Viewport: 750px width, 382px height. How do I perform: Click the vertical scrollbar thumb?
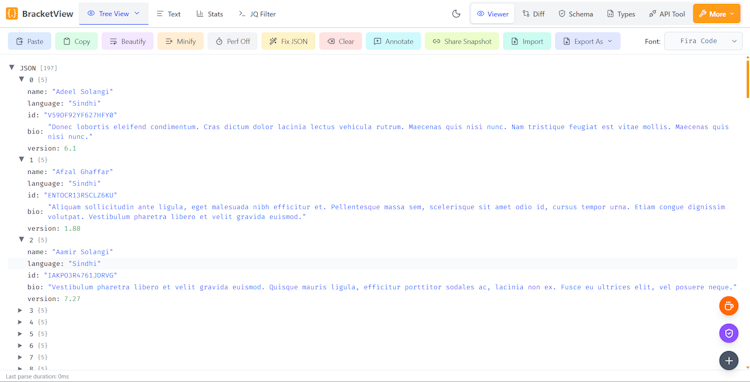tap(747, 78)
